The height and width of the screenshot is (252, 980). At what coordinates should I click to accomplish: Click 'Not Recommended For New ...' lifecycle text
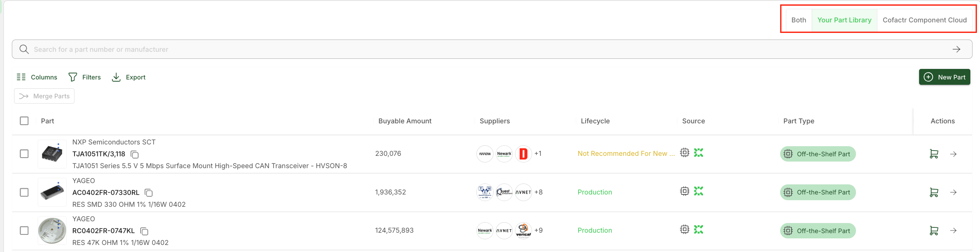(626, 154)
